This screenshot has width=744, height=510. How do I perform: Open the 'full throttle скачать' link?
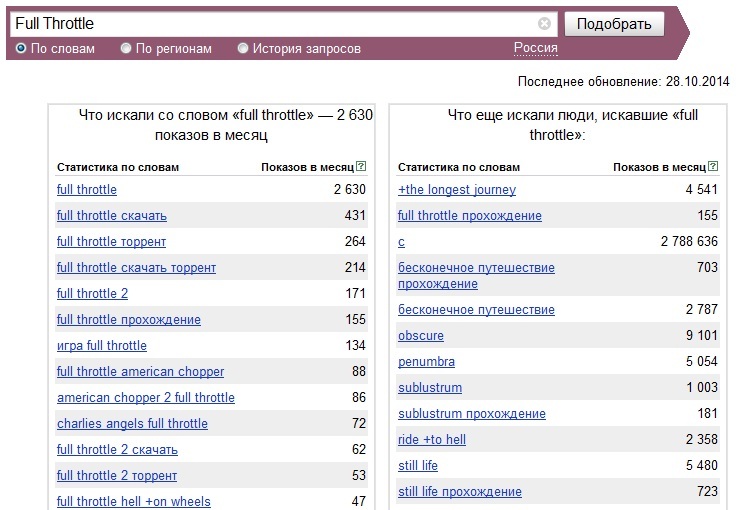tap(112, 216)
